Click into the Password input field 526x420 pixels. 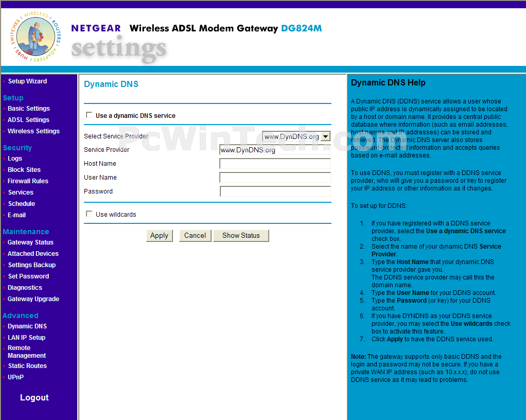point(275,191)
